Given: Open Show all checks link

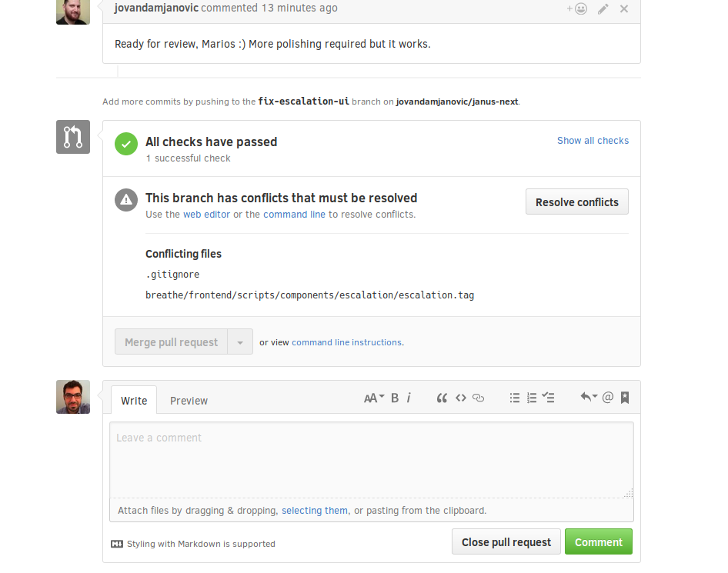Looking at the screenshot, I should (x=593, y=141).
